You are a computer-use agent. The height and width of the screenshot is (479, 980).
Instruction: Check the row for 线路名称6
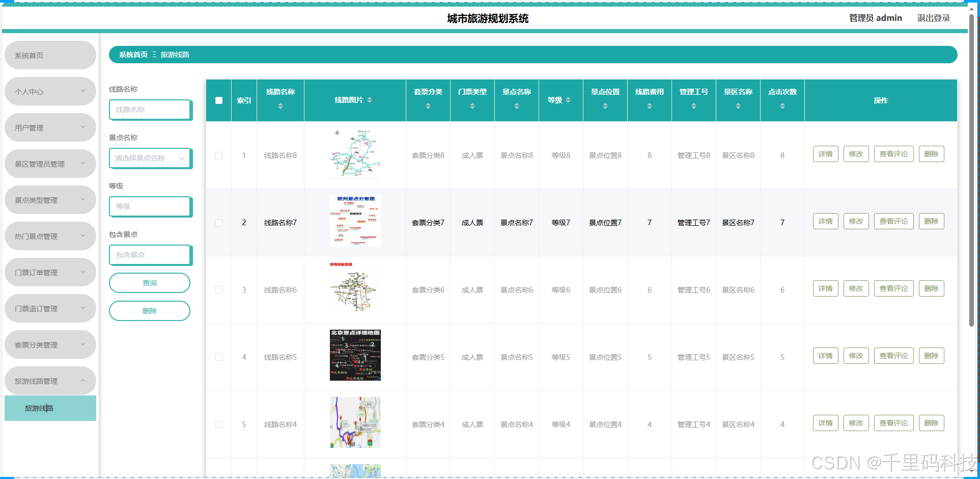[x=219, y=290]
